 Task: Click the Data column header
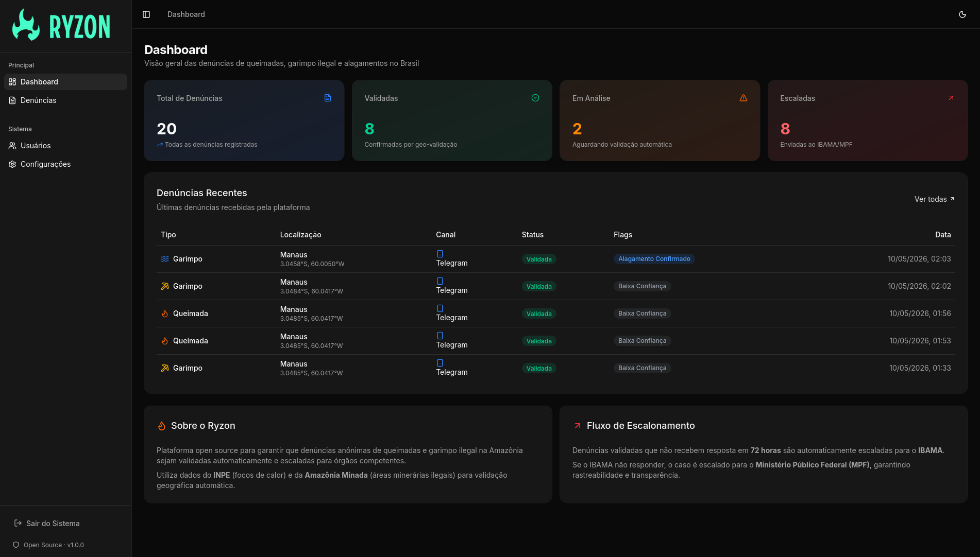click(x=943, y=235)
